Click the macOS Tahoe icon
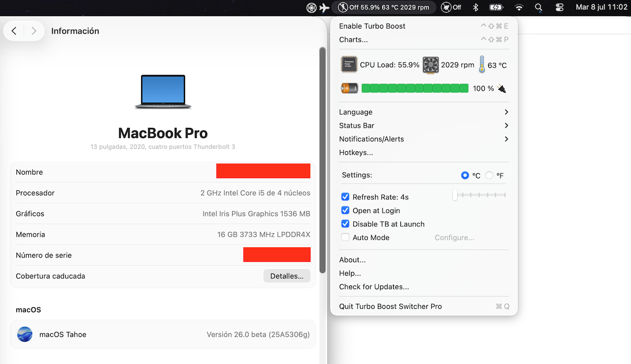 25,334
